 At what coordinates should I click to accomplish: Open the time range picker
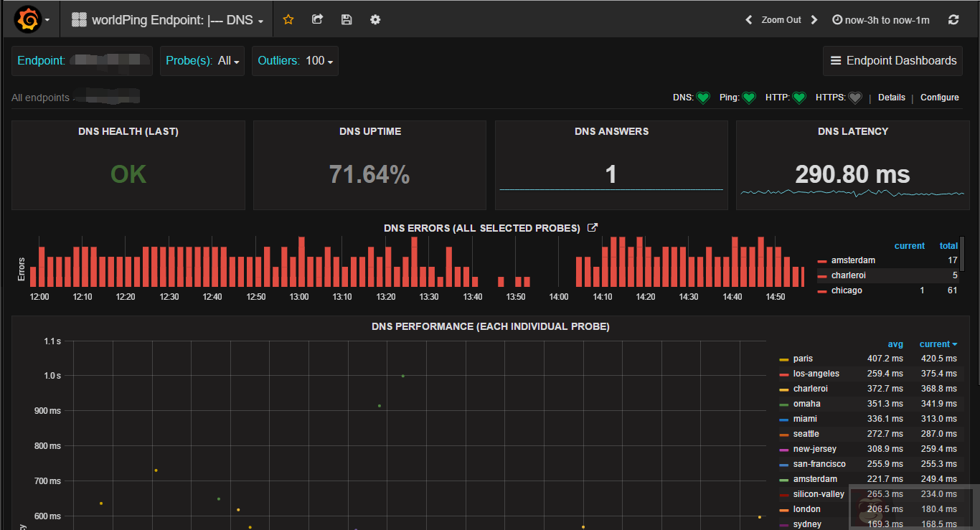[881, 20]
